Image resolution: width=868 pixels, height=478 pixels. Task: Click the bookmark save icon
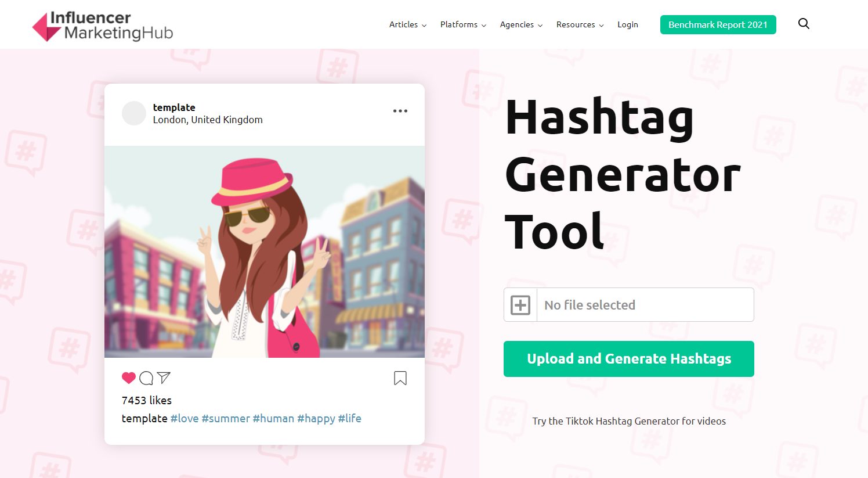point(400,378)
